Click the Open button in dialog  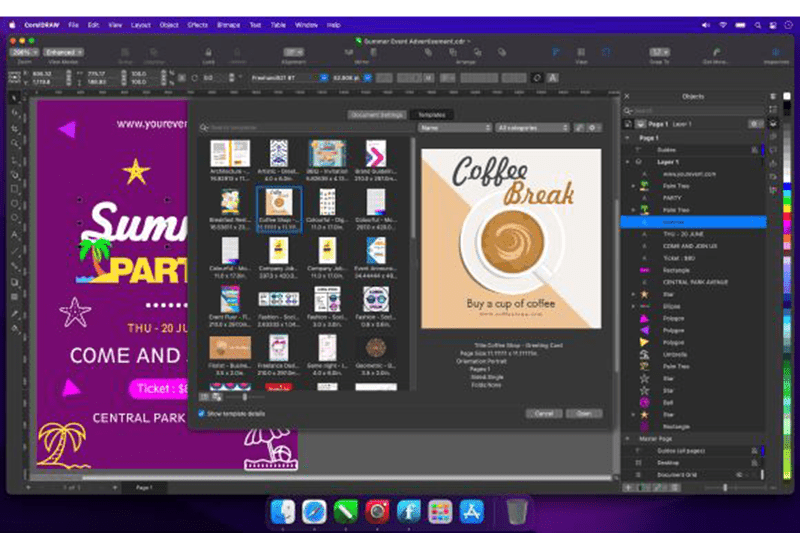tap(584, 413)
